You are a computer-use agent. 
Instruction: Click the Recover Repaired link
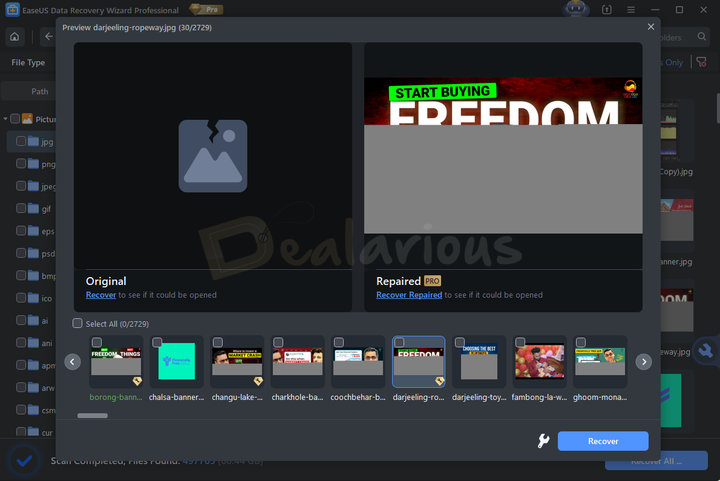409,295
